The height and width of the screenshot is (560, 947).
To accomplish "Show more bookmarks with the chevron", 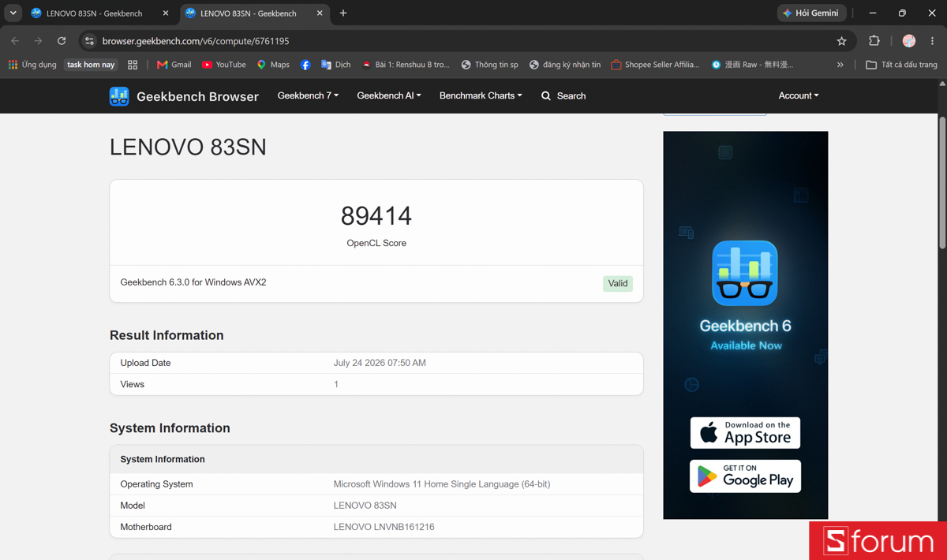I will [x=840, y=65].
